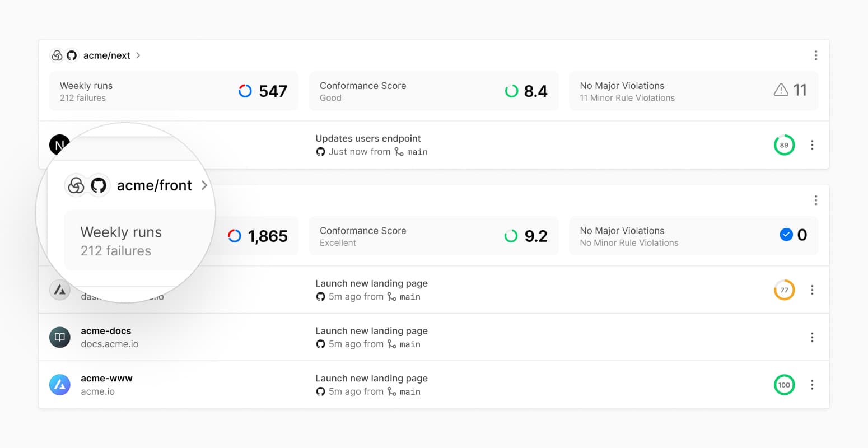Click the Conformance Score Excellent 9.2 card
The height and width of the screenshot is (448, 868).
click(x=433, y=236)
